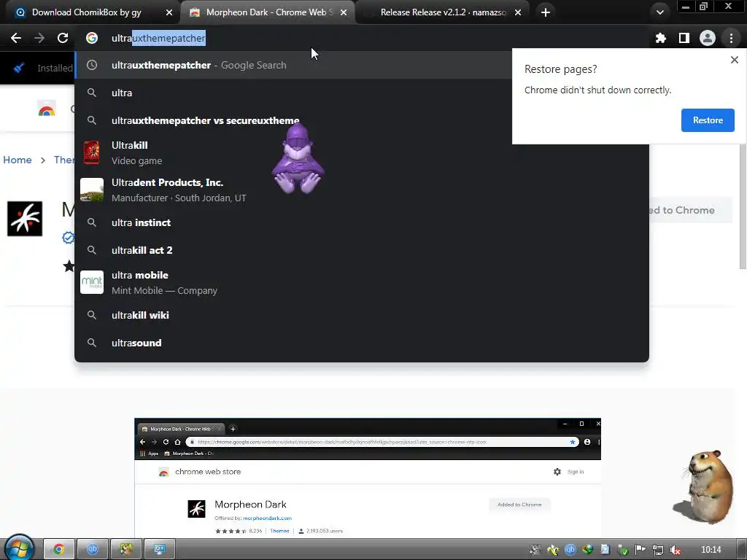Click the network tray icon

pos(657,550)
